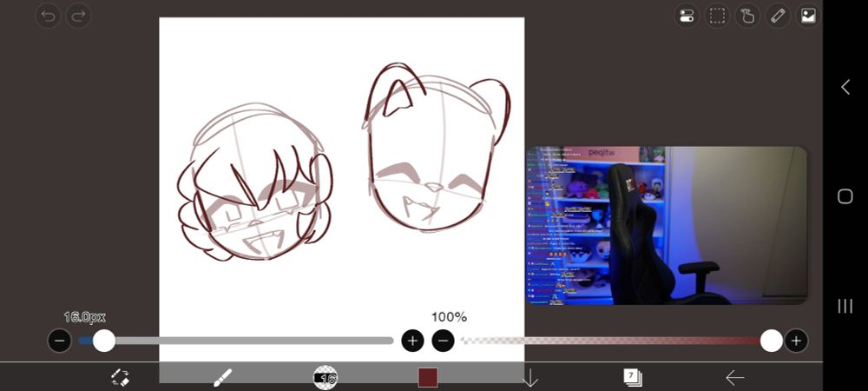Select the brush tool icon
868x391 pixels.
click(222, 378)
